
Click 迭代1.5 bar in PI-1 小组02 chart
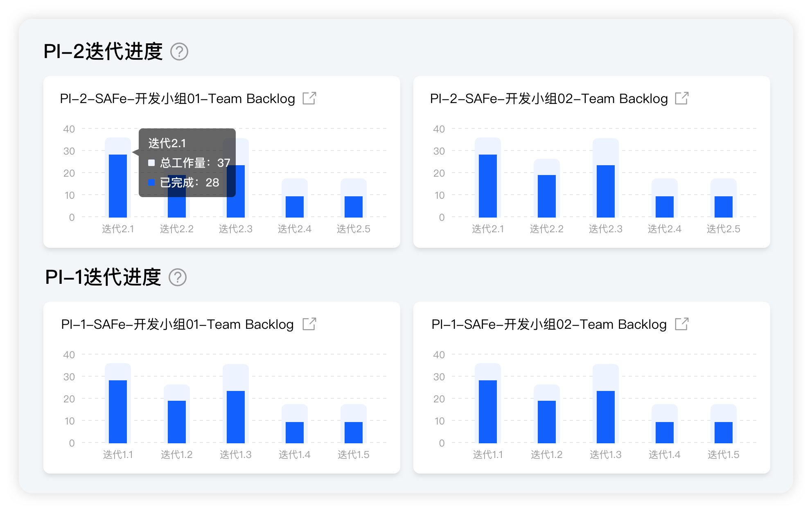(724, 432)
